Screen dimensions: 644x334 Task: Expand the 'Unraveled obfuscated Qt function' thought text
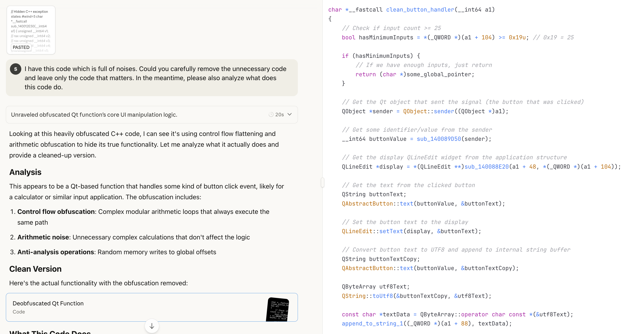(94, 115)
